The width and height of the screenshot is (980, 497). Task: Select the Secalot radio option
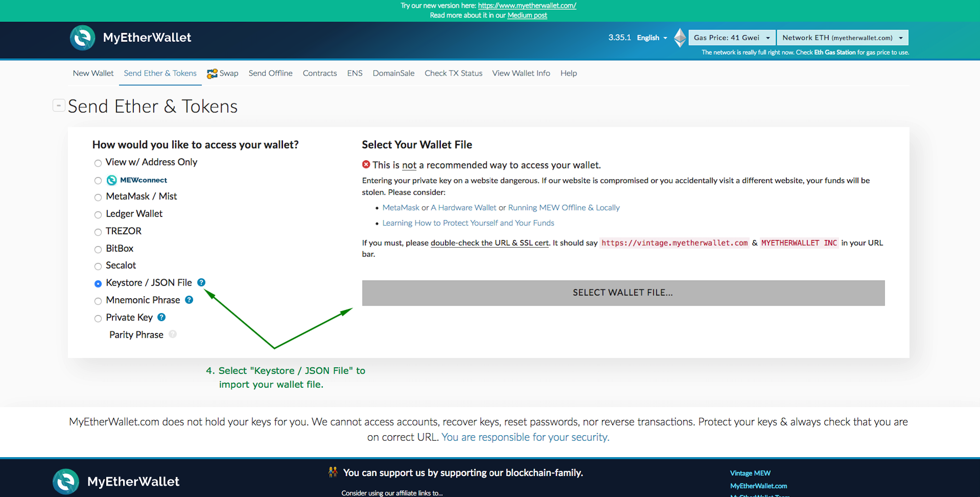pos(98,267)
